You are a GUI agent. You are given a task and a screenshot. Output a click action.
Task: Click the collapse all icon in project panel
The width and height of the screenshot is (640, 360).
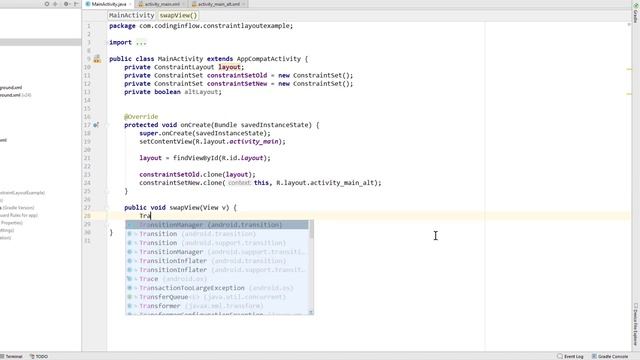pyautogui.click(x=56, y=4)
